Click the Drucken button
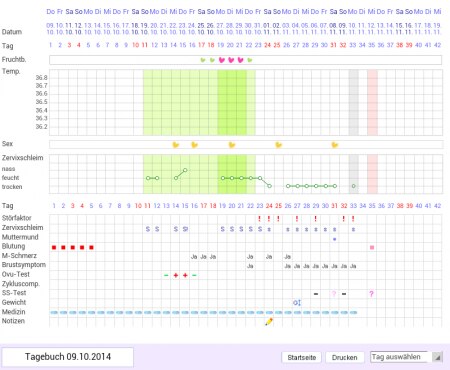This screenshot has height=370, width=450. click(x=344, y=357)
